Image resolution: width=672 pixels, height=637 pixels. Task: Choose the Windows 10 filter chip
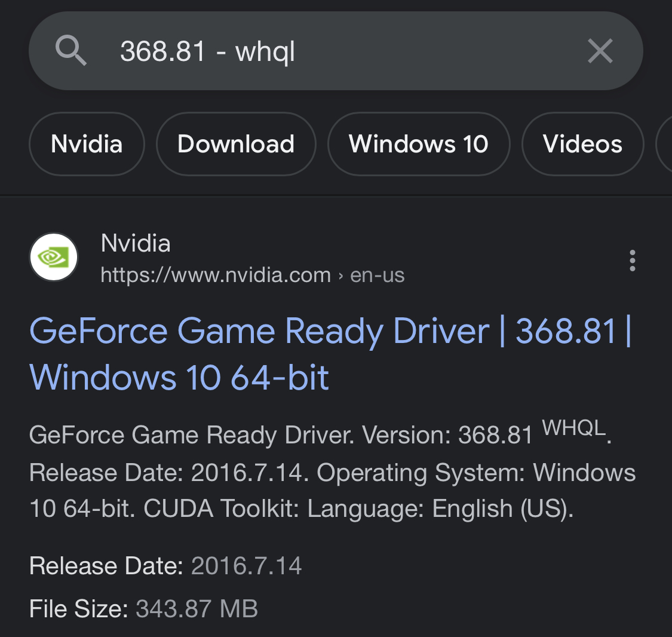(419, 144)
